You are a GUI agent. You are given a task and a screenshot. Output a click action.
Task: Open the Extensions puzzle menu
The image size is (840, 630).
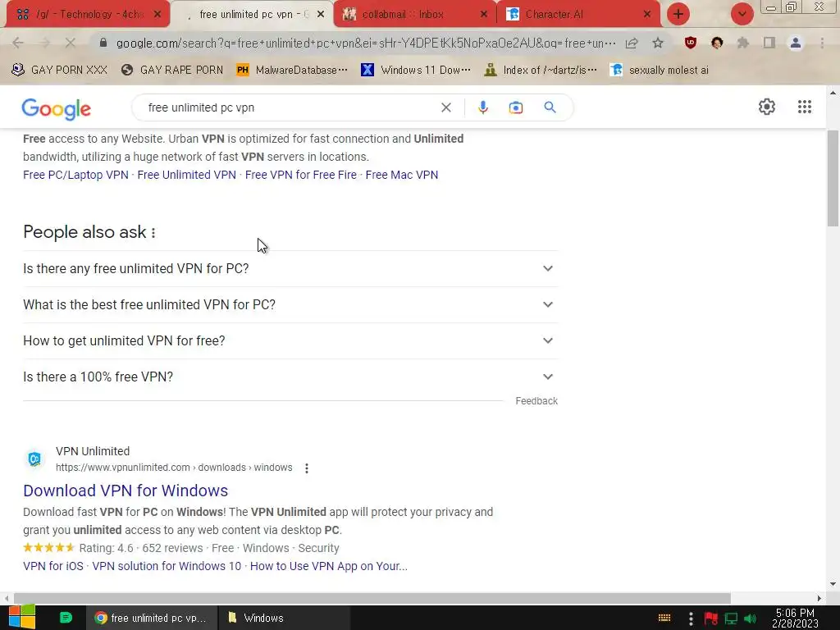click(x=743, y=43)
